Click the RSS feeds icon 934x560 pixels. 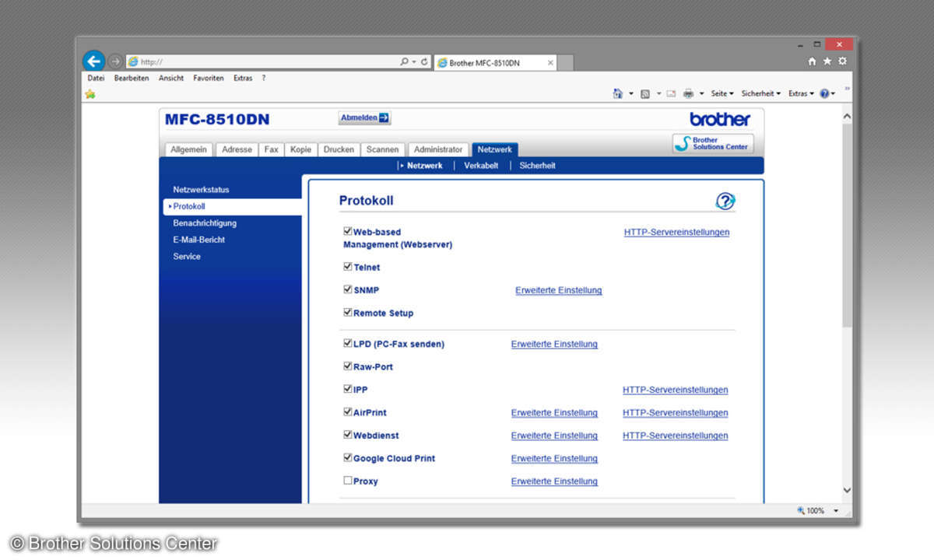(x=645, y=93)
